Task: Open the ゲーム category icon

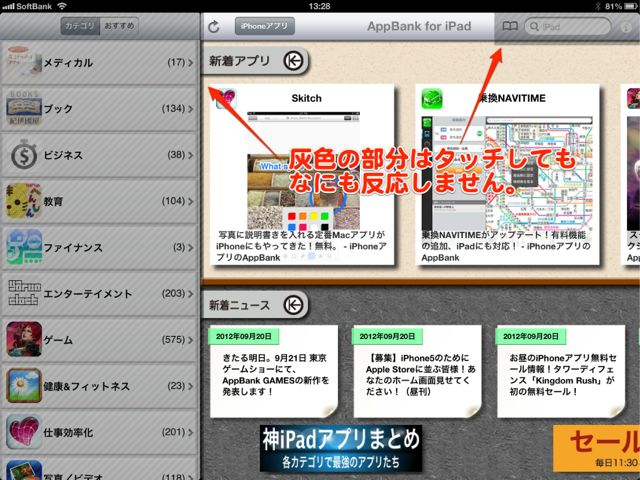Action: pos(24,339)
